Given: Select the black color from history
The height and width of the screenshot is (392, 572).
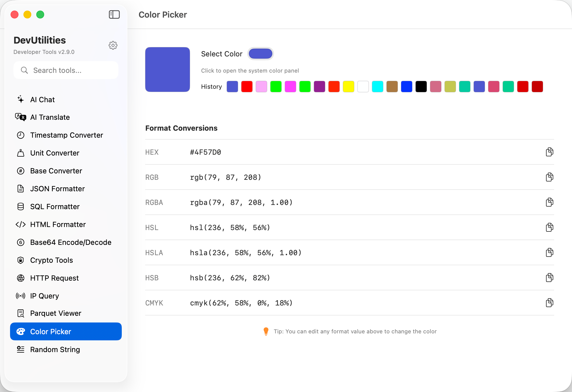Looking at the screenshot, I should point(421,87).
